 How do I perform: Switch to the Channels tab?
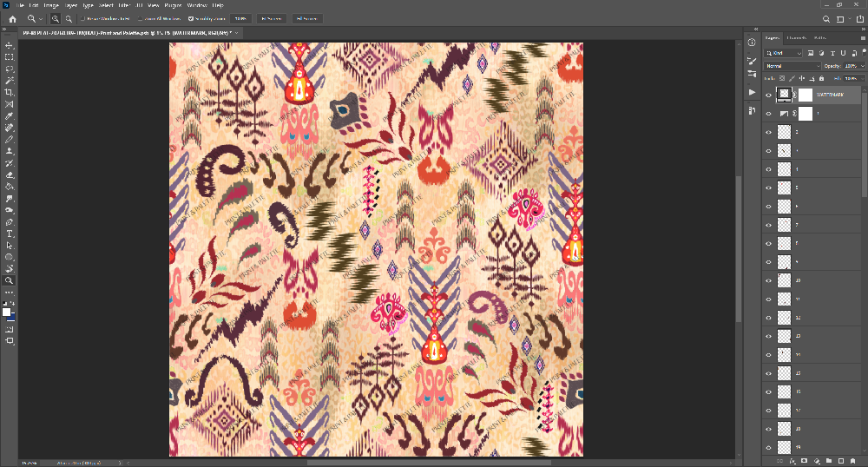point(797,38)
